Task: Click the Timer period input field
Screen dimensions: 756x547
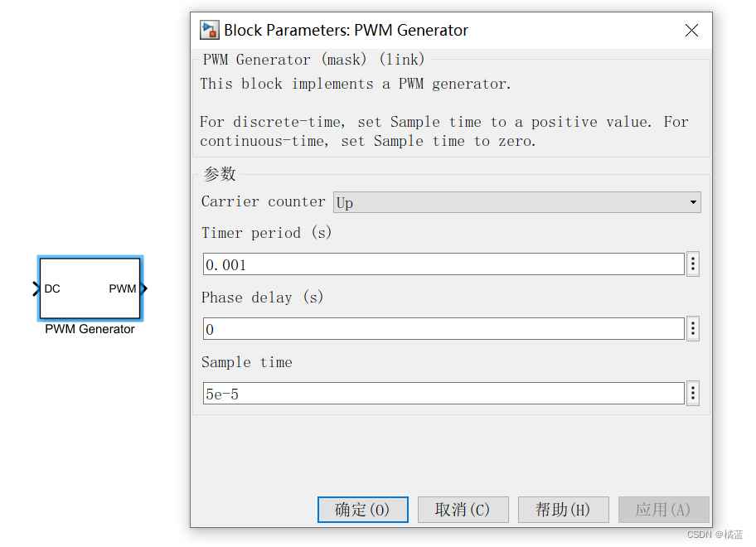Action: click(443, 264)
